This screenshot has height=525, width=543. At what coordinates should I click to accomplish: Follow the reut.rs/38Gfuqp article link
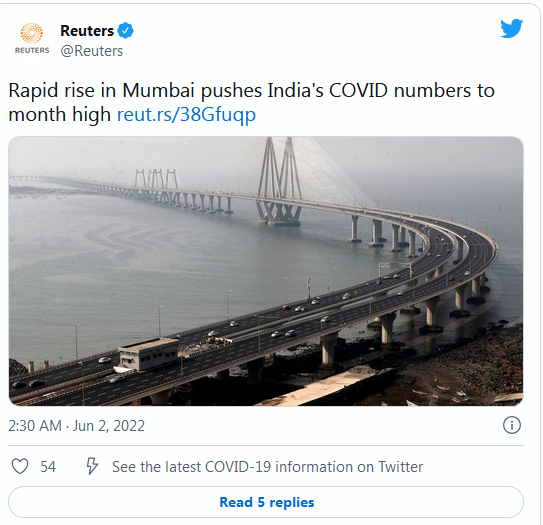tap(186, 114)
